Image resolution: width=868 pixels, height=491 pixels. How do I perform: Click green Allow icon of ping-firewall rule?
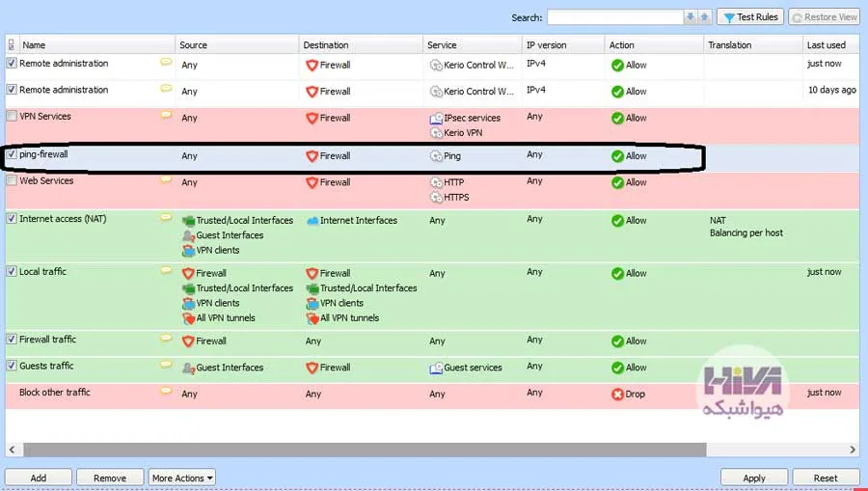pyautogui.click(x=618, y=156)
